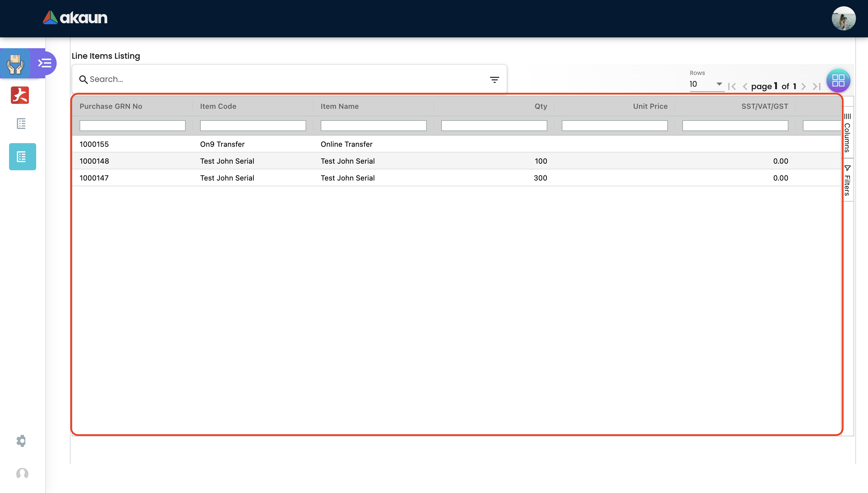
Task: Open the settings gear in sidebar
Action: tap(21, 441)
